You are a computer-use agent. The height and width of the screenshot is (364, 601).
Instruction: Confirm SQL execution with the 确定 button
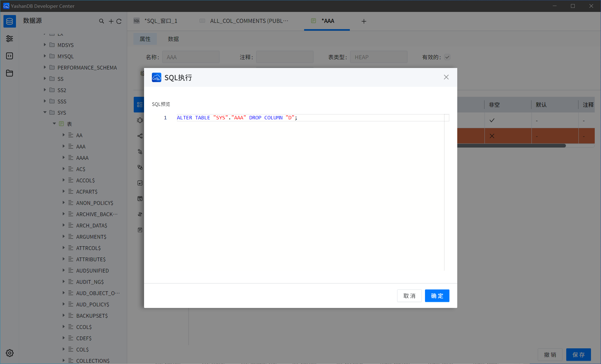(437, 295)
